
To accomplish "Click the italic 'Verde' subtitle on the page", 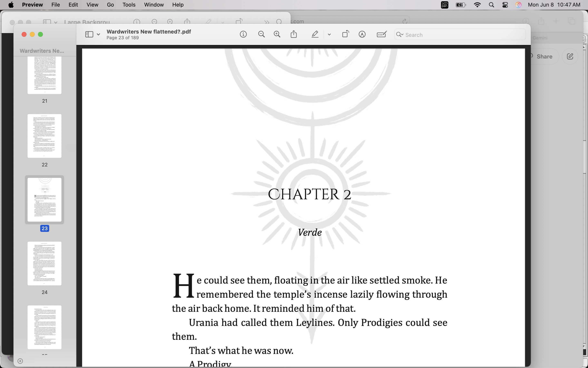I will [310, 232].
